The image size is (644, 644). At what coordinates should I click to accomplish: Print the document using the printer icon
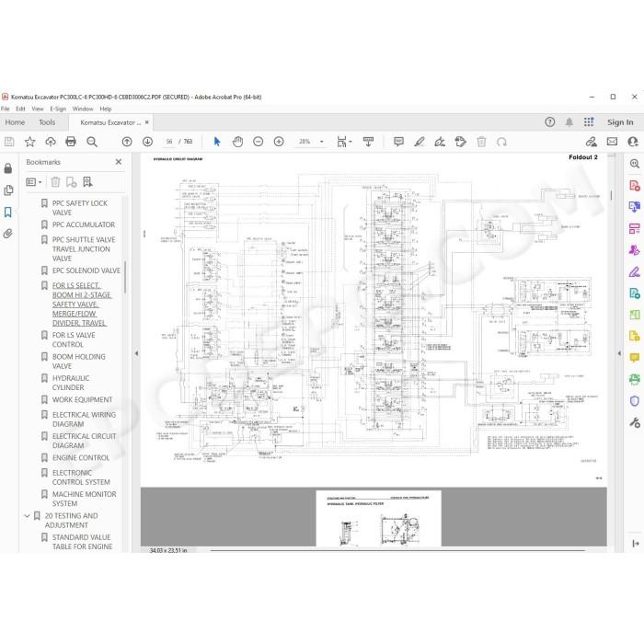(71, 142)
